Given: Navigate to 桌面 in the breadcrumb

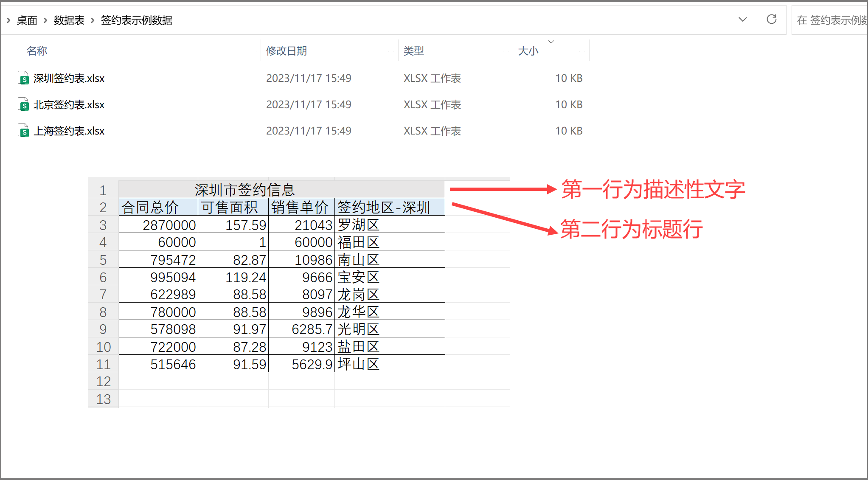Looking at the screenshot, I should pyautogui.click(x=27, y=20).
